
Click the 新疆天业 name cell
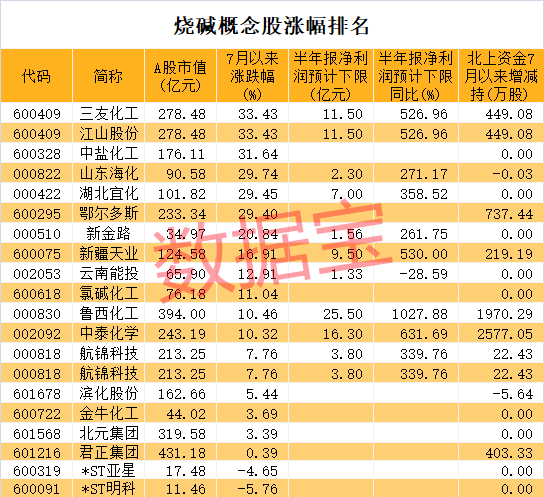[x=109, y=254]
